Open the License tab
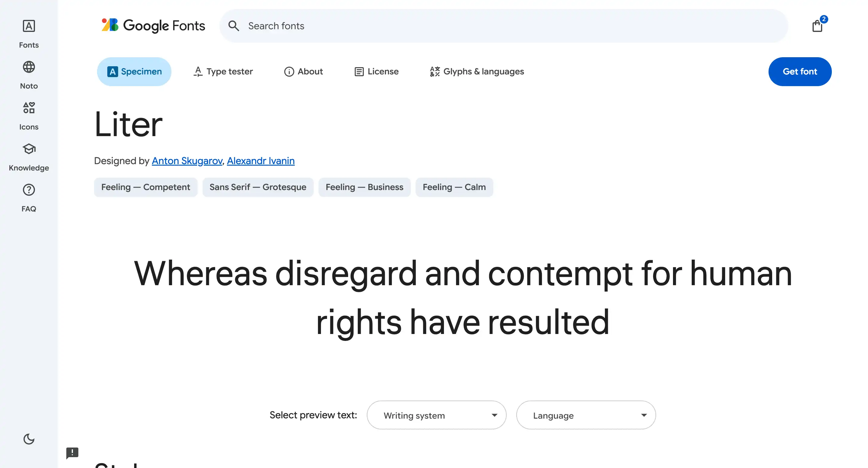Image resolution: width=868 pixels, height=468 pixels. 376,71
